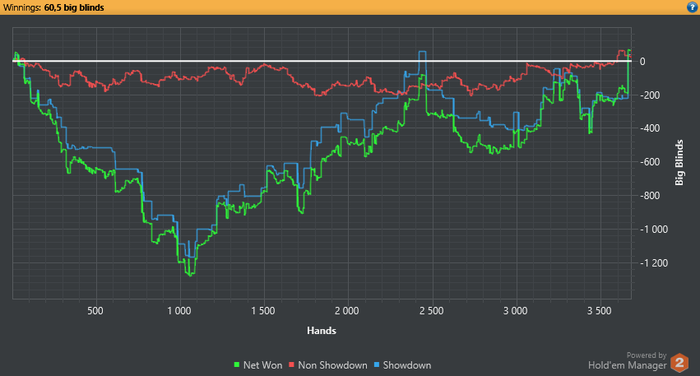Click the '500' x-axis label

95,311
